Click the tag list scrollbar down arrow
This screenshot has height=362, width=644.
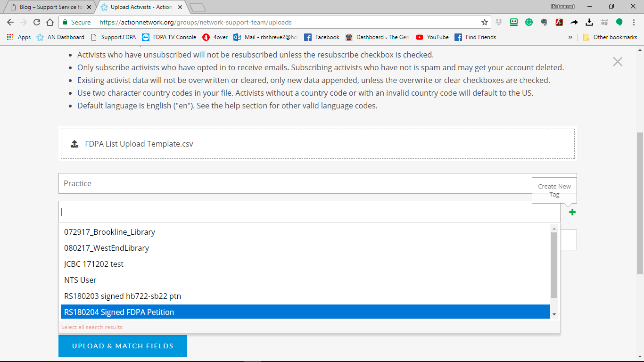pyautogui.click(x=554, y=314)
